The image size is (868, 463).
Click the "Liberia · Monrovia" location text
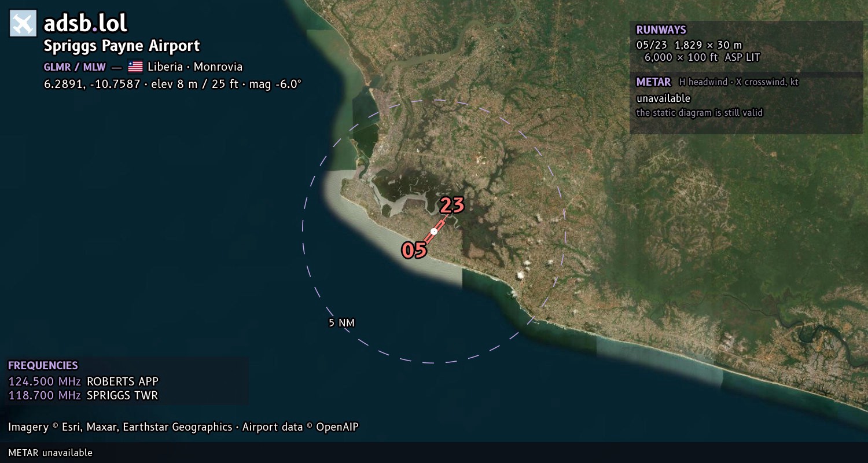(x=195, y=67)
